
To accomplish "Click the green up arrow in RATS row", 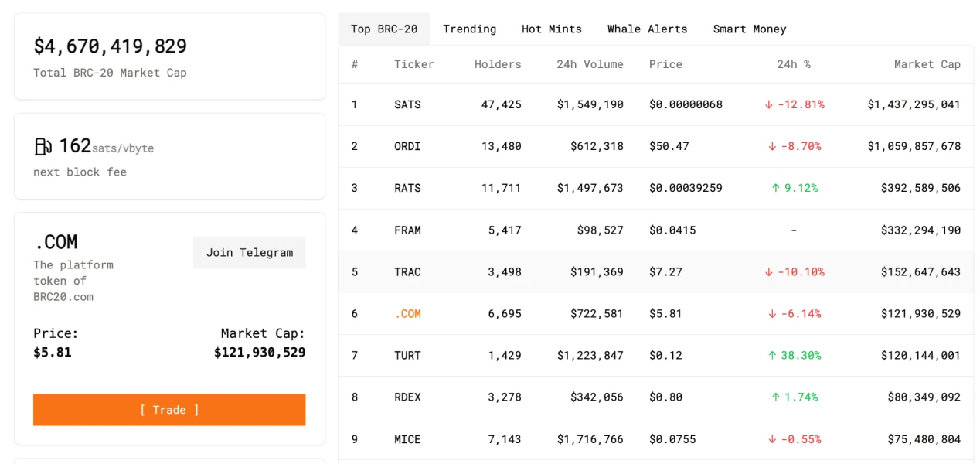I will point(776,188).
